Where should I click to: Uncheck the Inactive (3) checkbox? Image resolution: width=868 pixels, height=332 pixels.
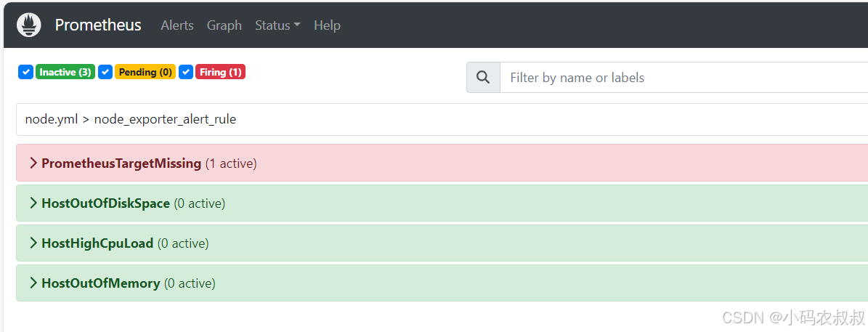coord(26,72)
